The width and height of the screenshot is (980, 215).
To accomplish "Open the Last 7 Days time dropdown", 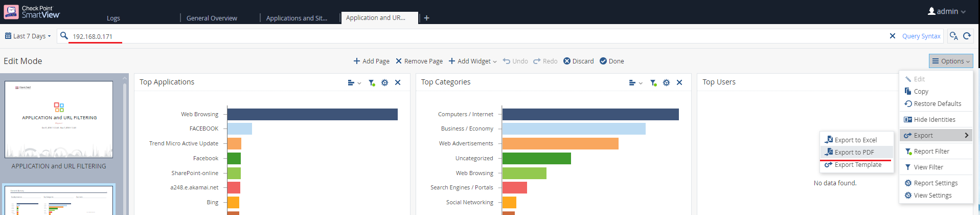I will coord(28,36).
